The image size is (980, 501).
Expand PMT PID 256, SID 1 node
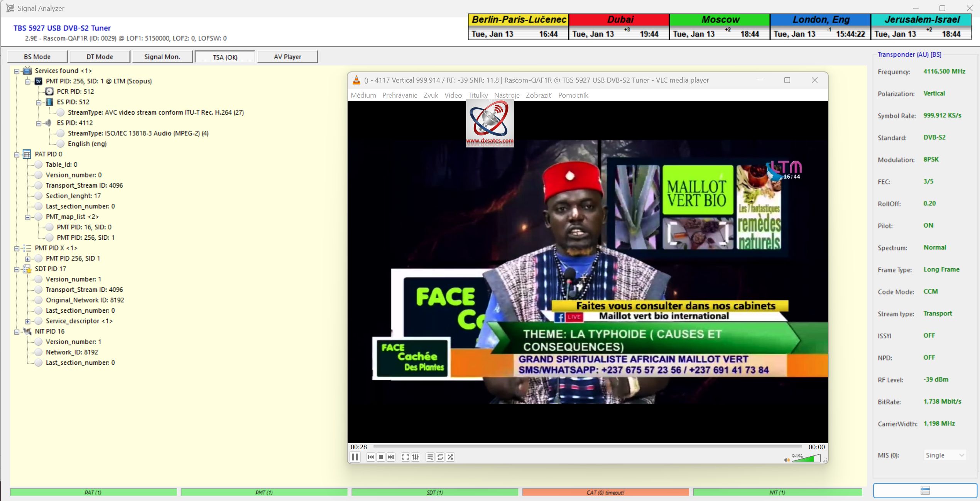point(28,259)
